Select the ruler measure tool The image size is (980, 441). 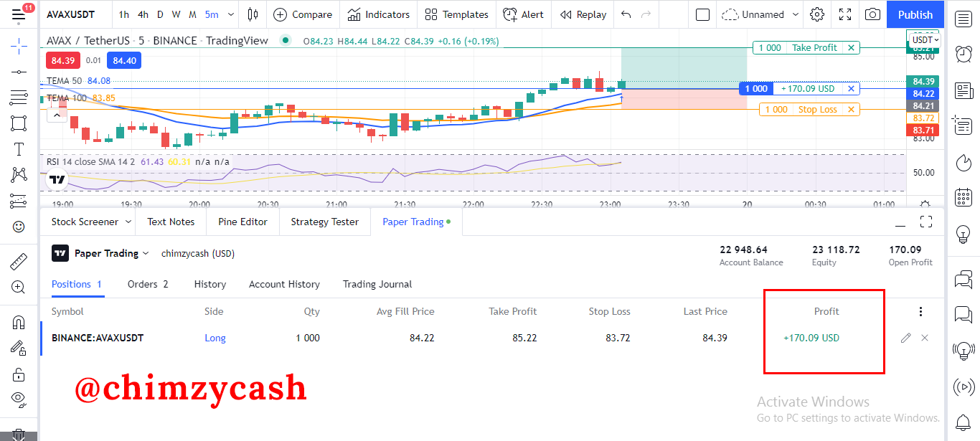click(19, 261)
